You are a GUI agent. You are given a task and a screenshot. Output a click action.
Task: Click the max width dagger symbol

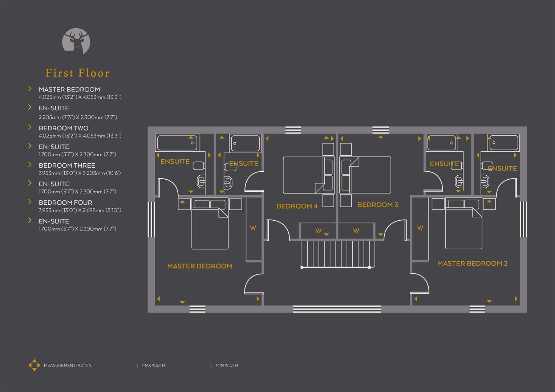(137, 366)
